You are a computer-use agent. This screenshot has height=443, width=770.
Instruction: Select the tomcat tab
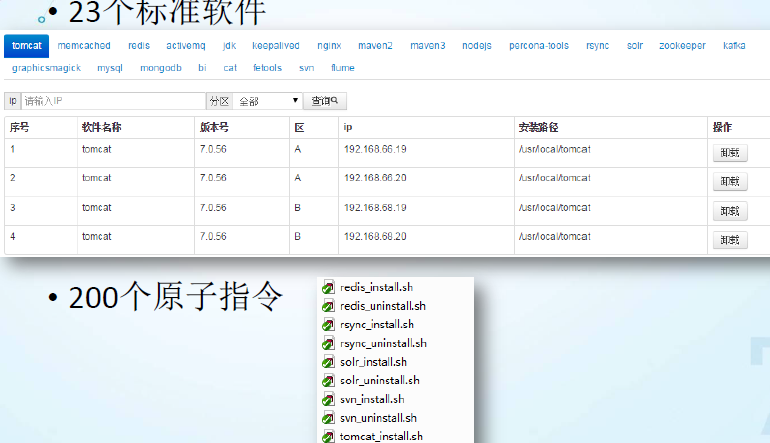(27, 46)
